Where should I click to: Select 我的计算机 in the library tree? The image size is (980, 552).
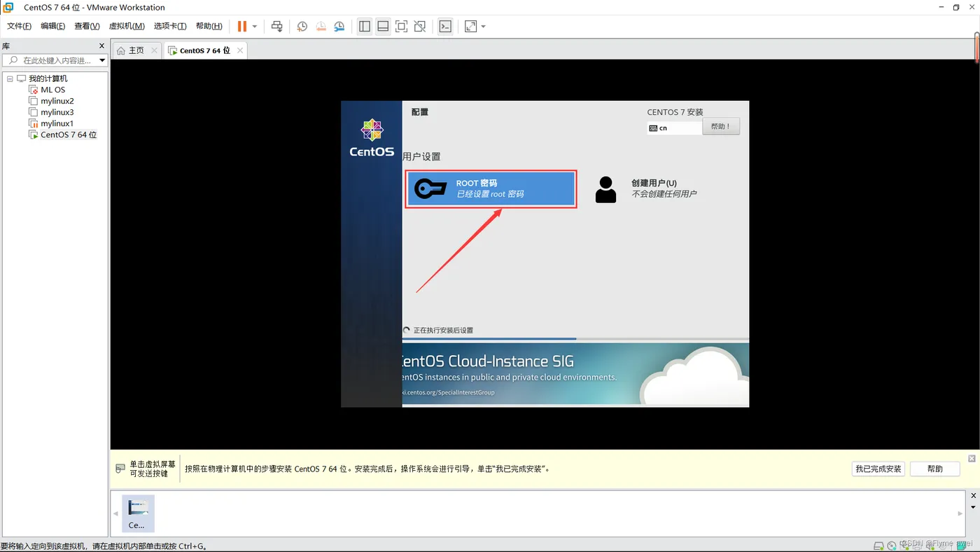[x=48, y=78]
